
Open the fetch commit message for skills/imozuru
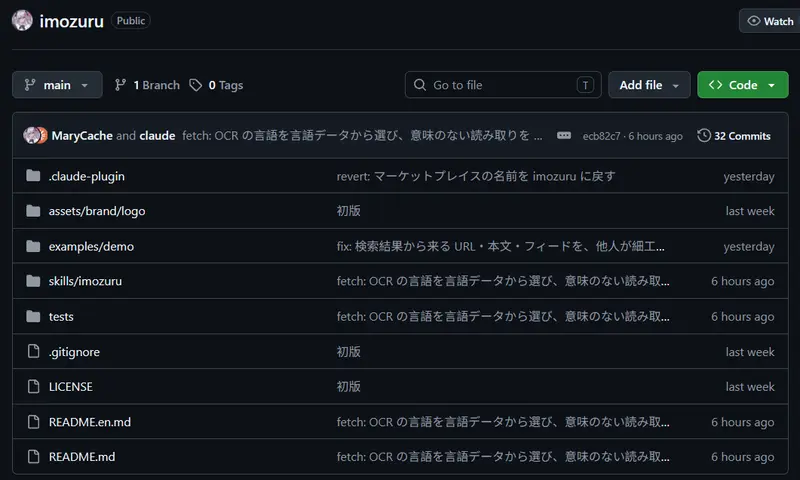[x=503, y=281]
